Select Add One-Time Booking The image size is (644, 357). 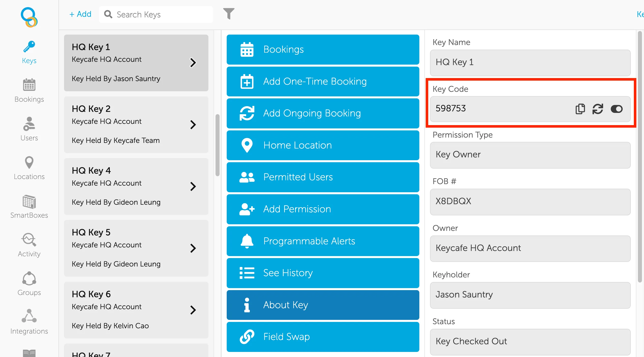(323, 81)
